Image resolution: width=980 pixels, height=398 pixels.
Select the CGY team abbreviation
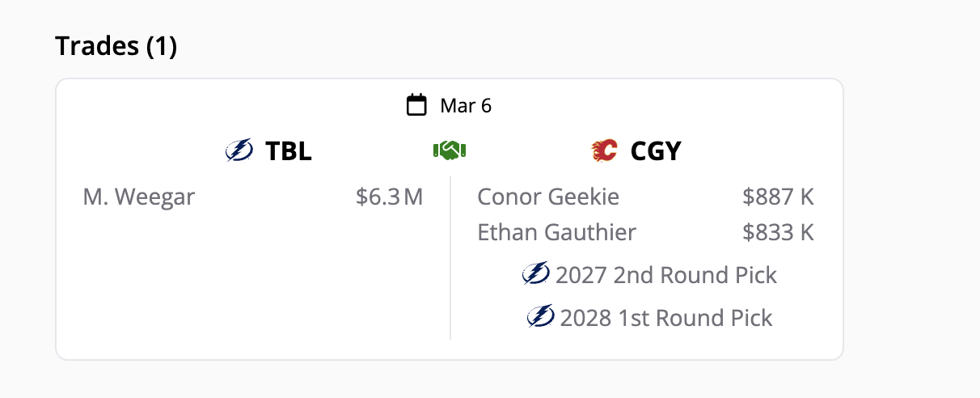[655, 150]
